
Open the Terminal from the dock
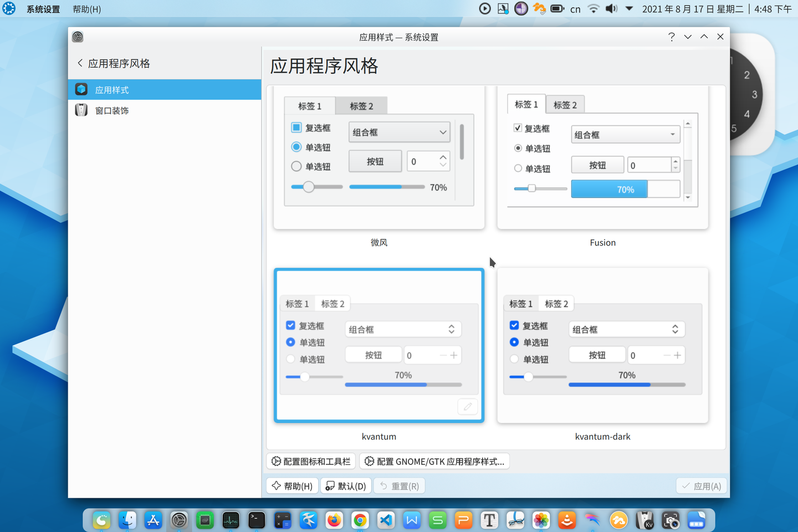click(257, 520)
